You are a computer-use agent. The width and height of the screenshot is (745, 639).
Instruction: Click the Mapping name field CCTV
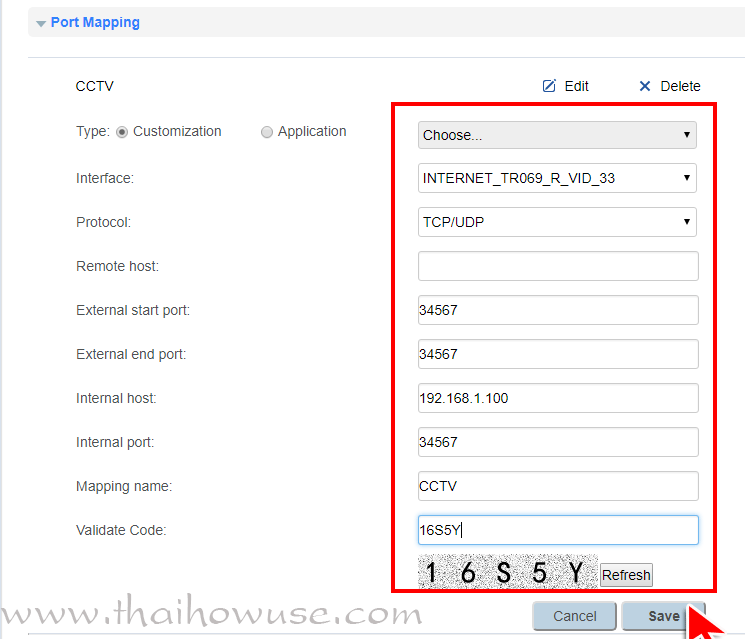pos(558,486)
